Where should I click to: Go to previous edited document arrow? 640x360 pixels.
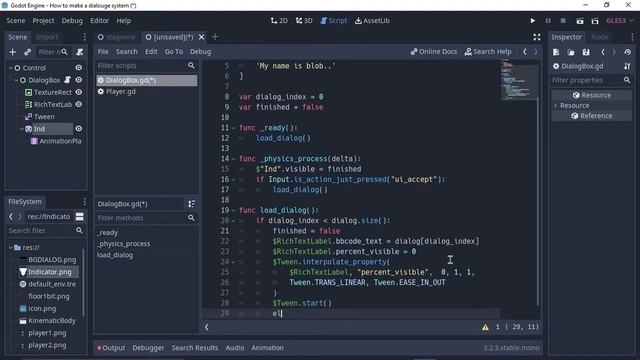[x=525, y=51]
